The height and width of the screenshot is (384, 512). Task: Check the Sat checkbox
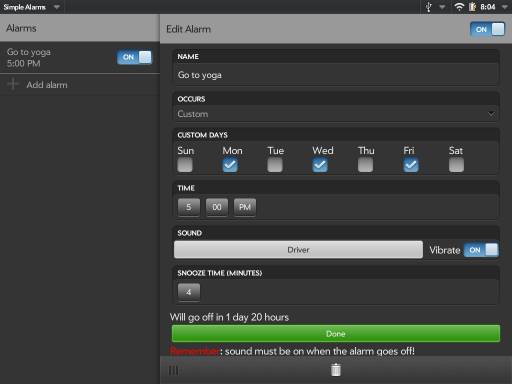pos(456,165)
